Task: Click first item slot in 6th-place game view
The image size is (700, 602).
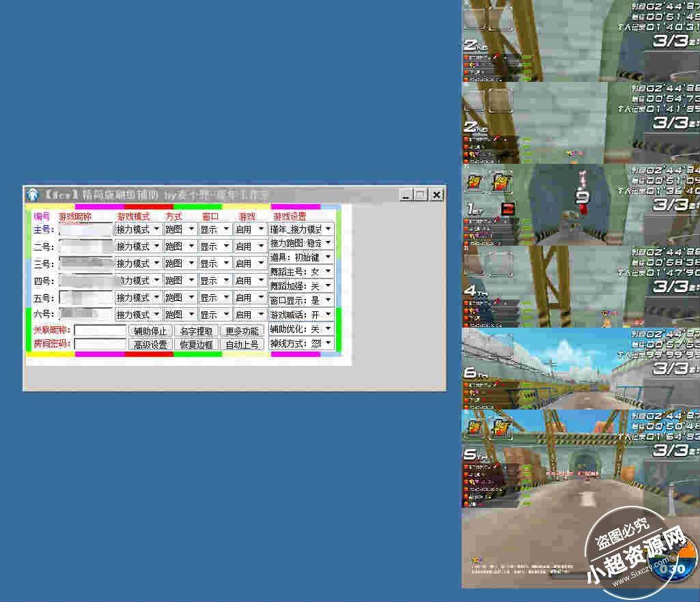Action: 475,347
